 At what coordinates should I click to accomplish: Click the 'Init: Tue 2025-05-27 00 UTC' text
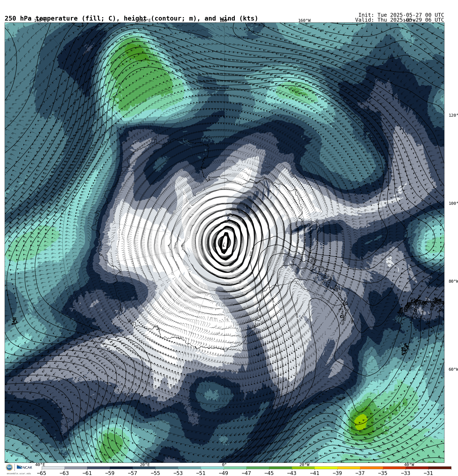(x=401, y=15)
